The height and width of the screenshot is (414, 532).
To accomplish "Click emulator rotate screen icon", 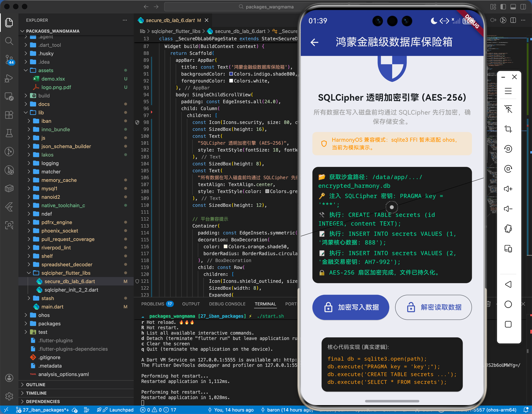I will coord(508,229).
